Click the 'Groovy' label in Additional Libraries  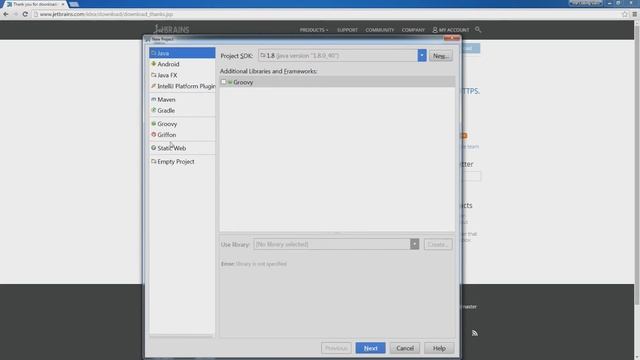click(243, 82)
